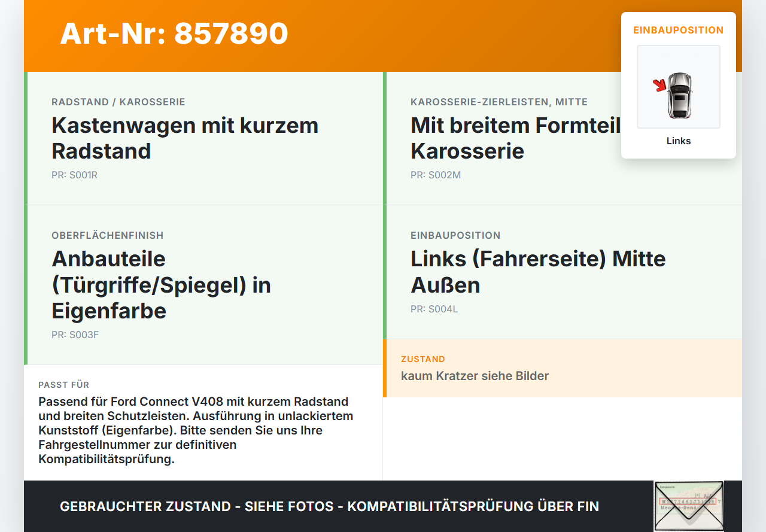The image size is (766, 532).
Task: Click the GEBRAUCHTER ZUSTAND footer banner text
Action: point(329,506)
